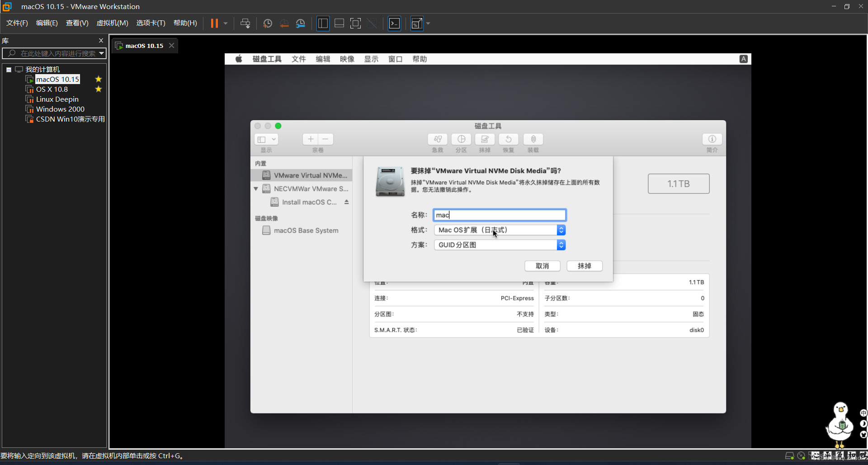Open the power options dropdown next to pause

[225, 23]
